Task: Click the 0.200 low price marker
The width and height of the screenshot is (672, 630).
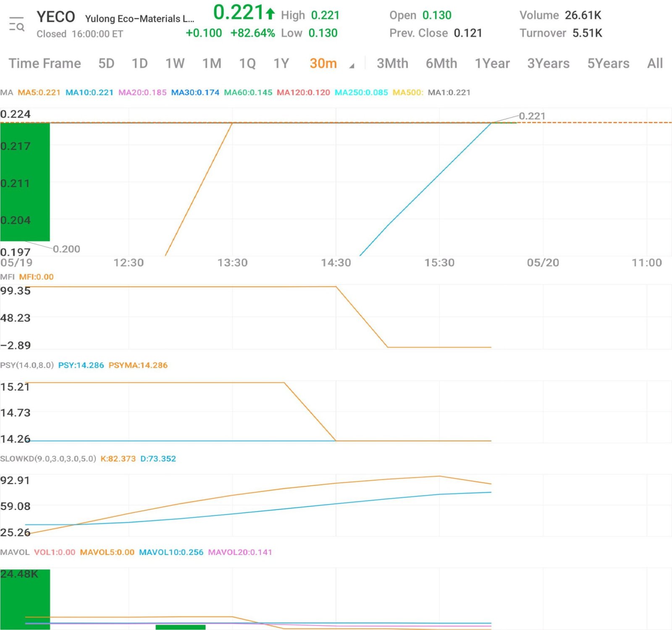Action: pos(66,249)
